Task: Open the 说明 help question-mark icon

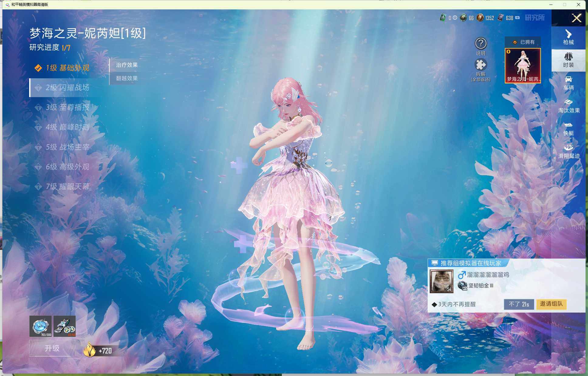Action: pos(480,44)
